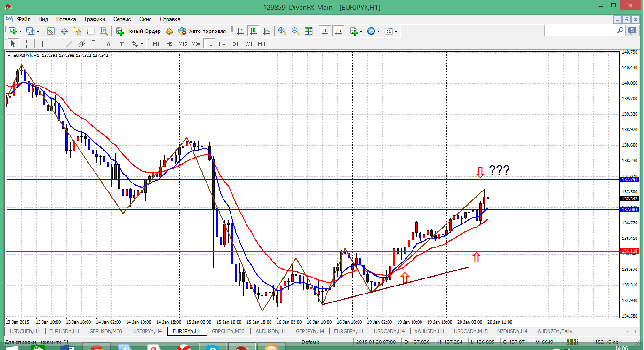Screen dimensions: 644x350
Task: Toggle chart auto-scroll
Action: pos(325,31)
